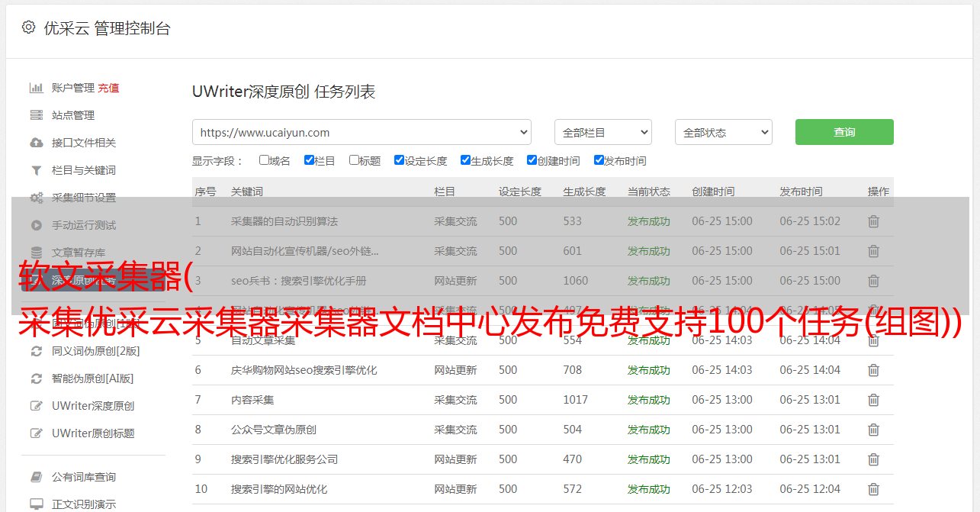Click the 优采云 管理控制台 header title
This screenshot has height=512, width=980.
108,28
